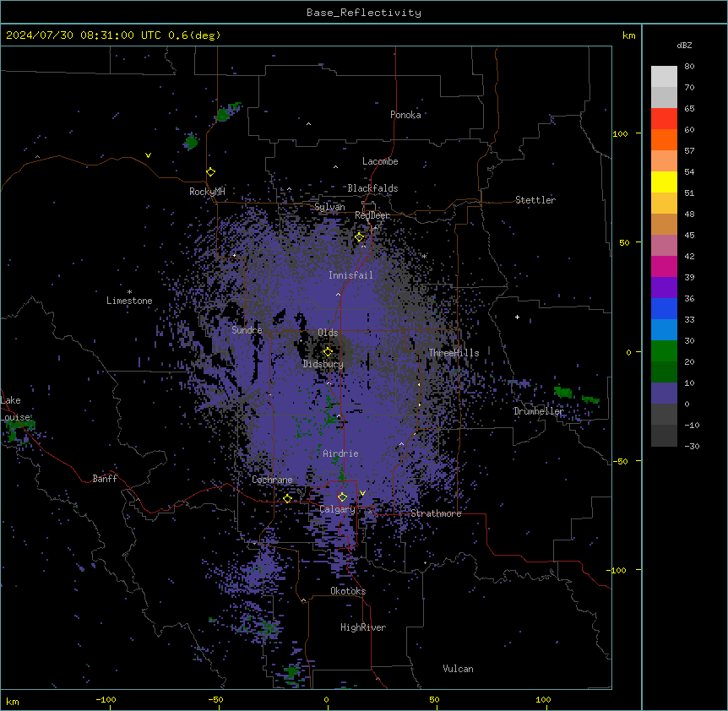Click the RedDeer city label

click(372, 215)
